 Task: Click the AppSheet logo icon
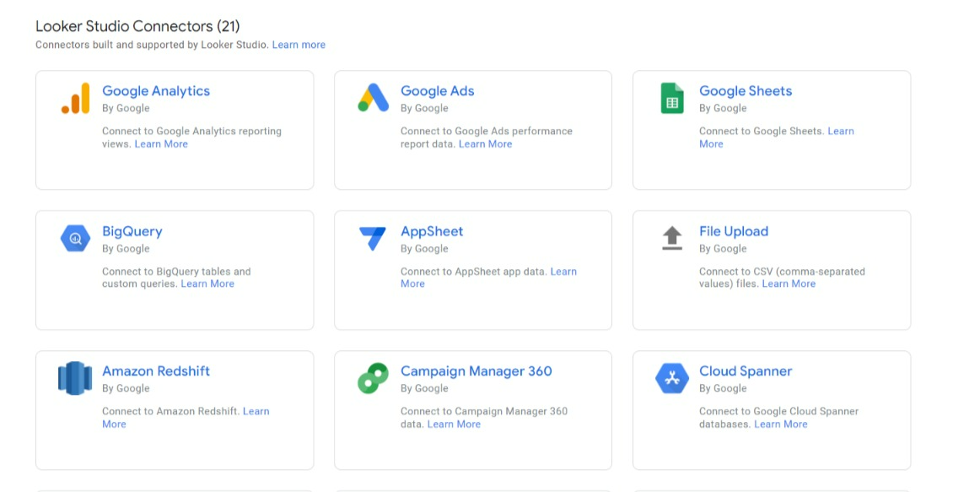pyautogui.click(x=373, y=239)
